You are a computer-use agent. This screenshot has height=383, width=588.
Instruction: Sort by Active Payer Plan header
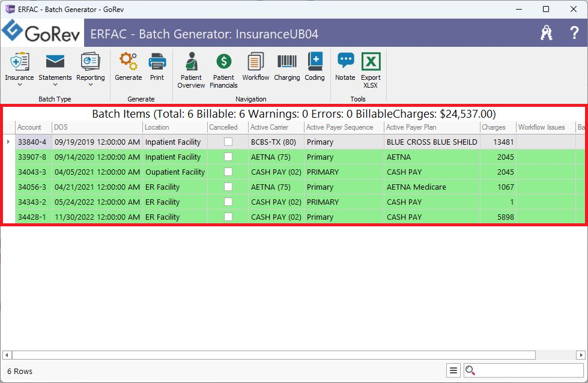point(432,127)
